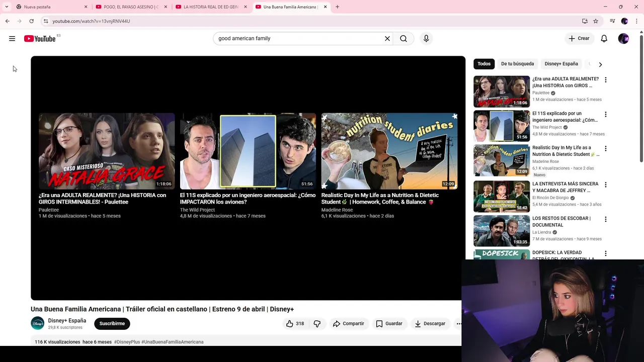Open LOS RESTOS DE ESCOBAR sidebar thumbnail
This screenshot has width=644, height=362.
pyautogui.click(x=502, y=231)
